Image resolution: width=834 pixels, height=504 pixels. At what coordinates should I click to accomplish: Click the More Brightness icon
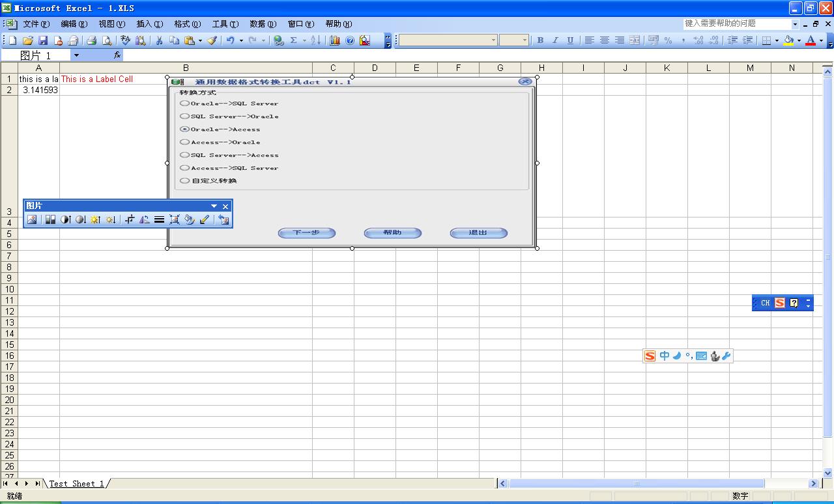pyautogui.click(x=96, y=219)
